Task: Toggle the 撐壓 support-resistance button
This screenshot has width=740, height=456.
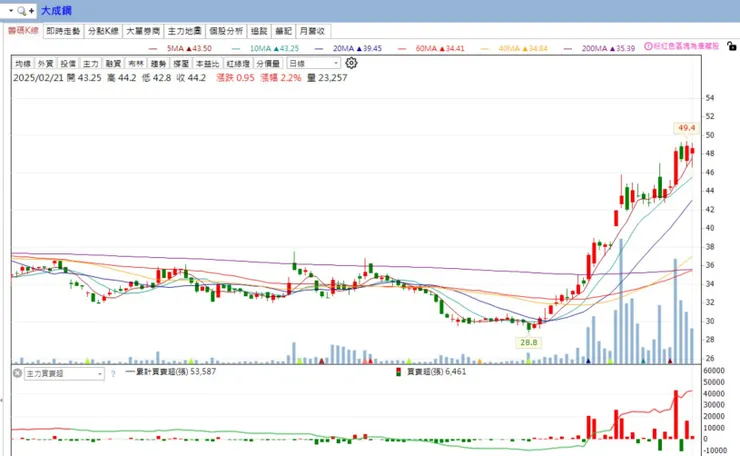Action: point(181,63)
